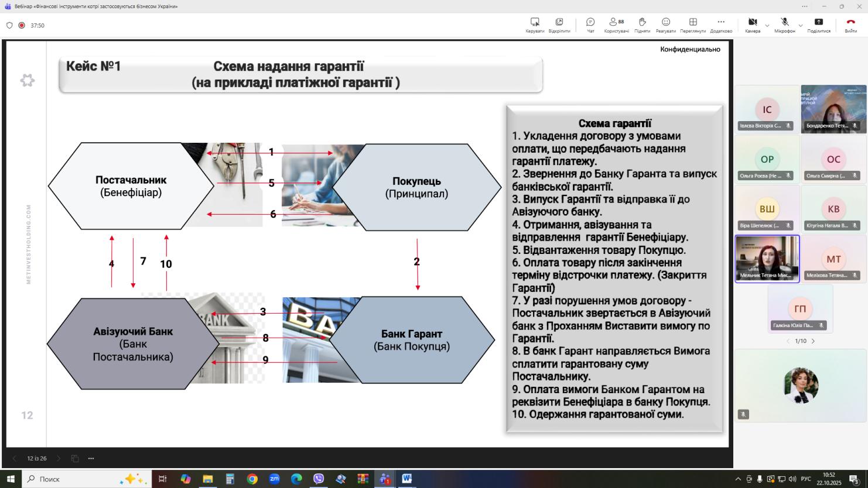868x488 pixels.
Task: Click the Керувати take control icon
Action: tap(535, 25)
